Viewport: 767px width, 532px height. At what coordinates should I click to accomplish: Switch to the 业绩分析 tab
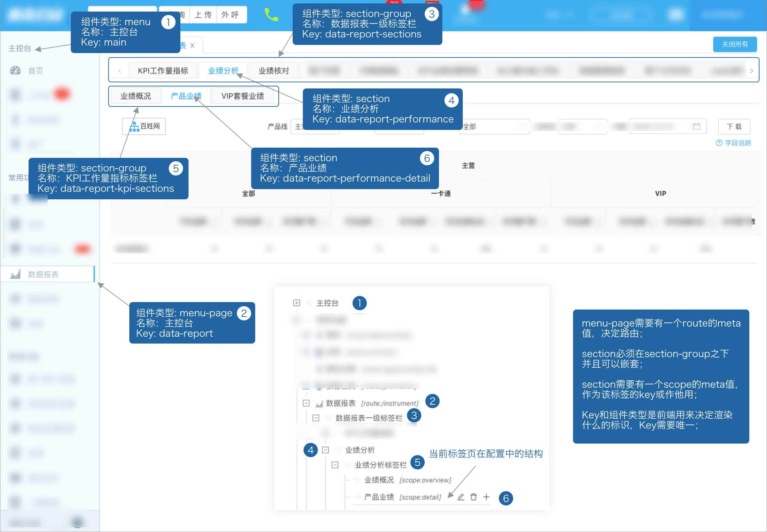(223, 71)
